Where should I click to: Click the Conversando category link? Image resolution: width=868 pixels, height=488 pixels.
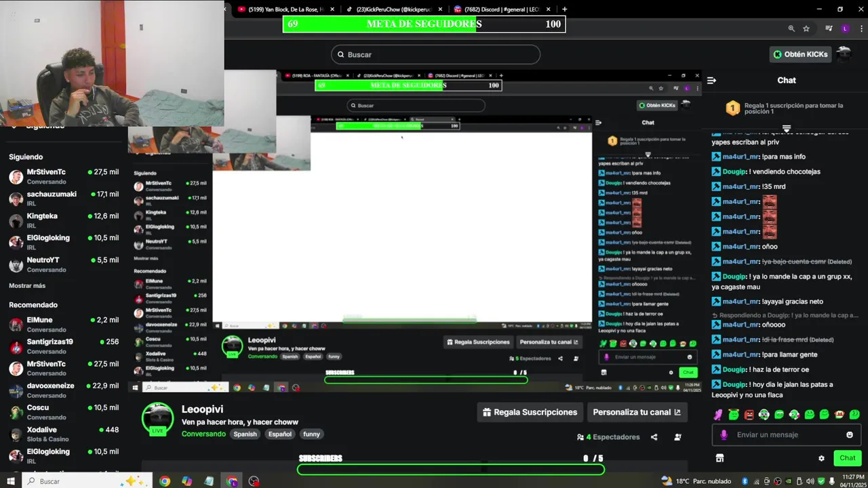203,434
